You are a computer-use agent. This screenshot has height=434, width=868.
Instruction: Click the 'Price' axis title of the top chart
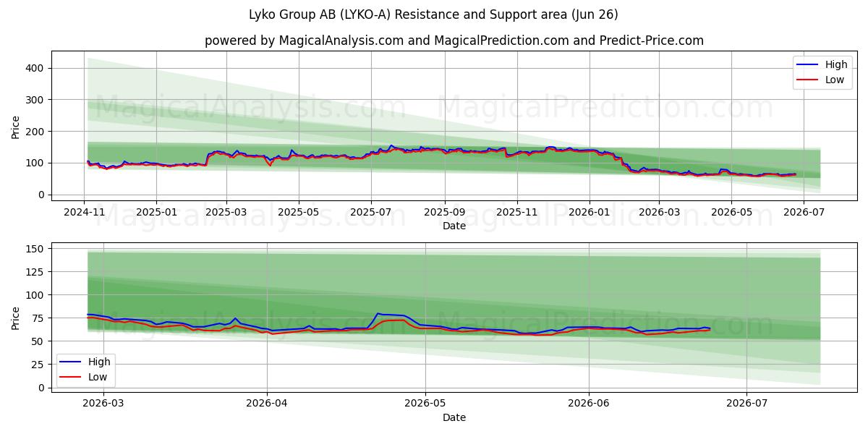coord(16,127)
